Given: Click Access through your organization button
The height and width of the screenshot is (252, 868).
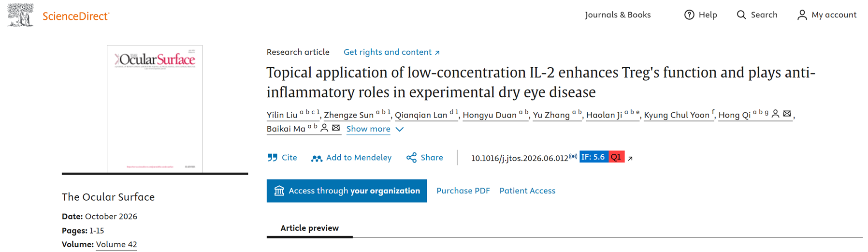Looking at the screenshot, I should (x=347, y=191).
